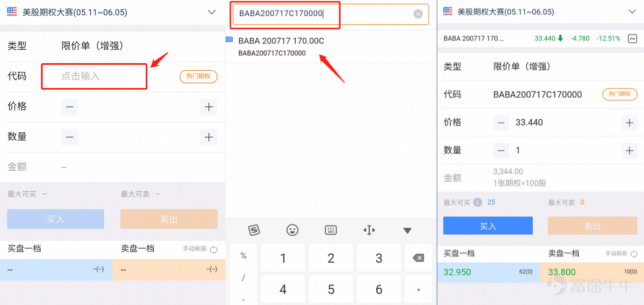Open chart icon beside quote in right panel
This screenshot has width=644, height=305.
[x=632, y=38]
